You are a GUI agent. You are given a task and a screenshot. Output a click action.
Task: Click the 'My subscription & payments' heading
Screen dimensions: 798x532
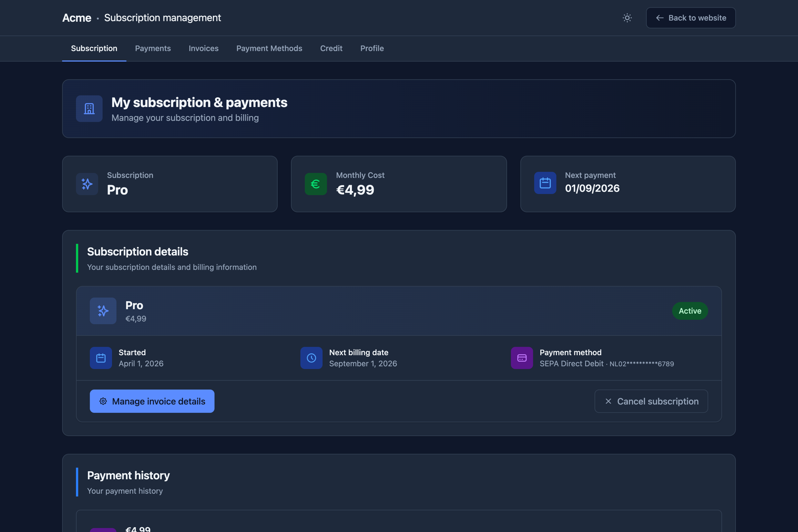pos(199,102)
